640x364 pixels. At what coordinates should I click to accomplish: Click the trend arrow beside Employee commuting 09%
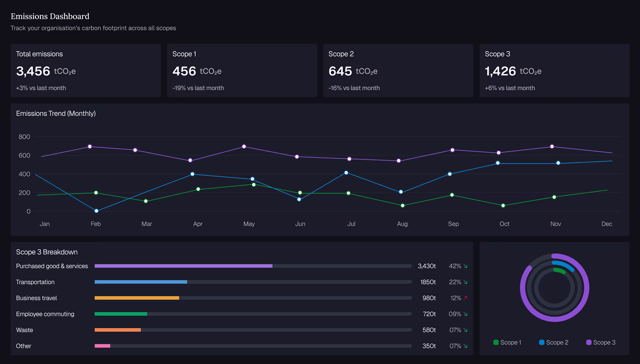465,314
